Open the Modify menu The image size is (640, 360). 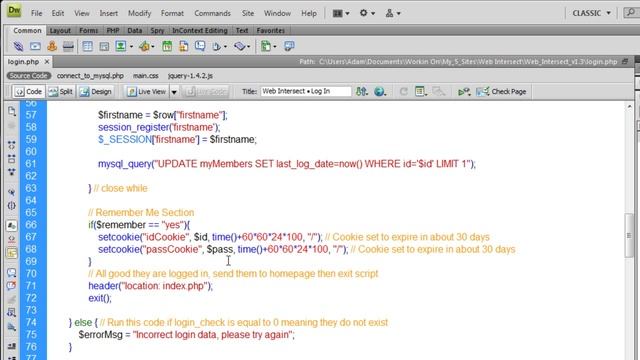(140, 13)
